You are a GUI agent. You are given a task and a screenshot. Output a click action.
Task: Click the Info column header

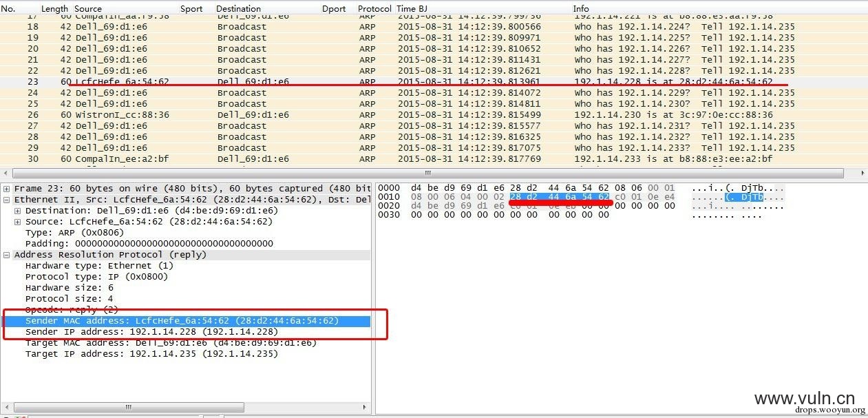[x=581, y=9]
